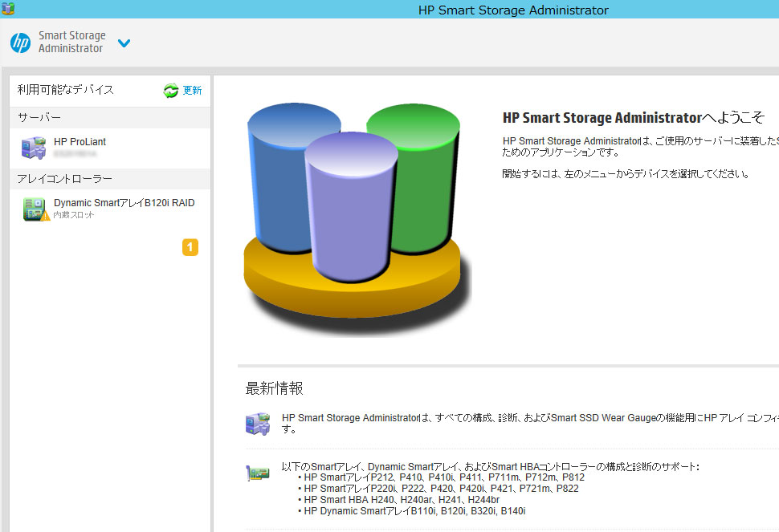This screenshot has width=779, height=532.
Task: Click the HP Smart Storage Administratorへようこそ heading
Action: tap(634, 118)
